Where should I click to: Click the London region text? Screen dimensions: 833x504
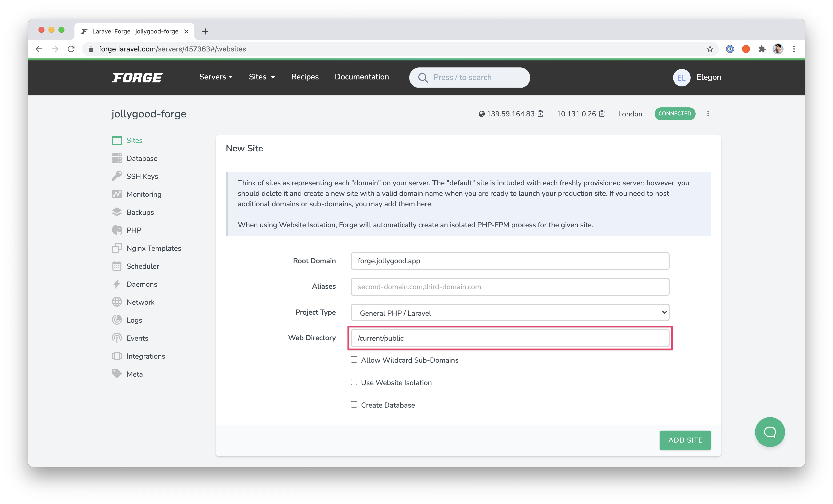point(630,114)
